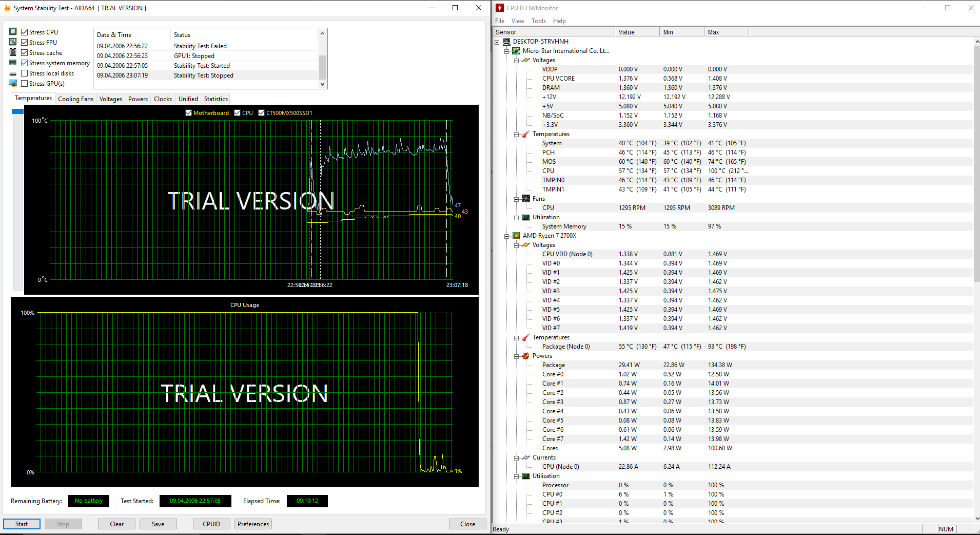Click the event log scrollbar thumb
The width and height of the screenshot is (980, 535).
pos(322,67)
